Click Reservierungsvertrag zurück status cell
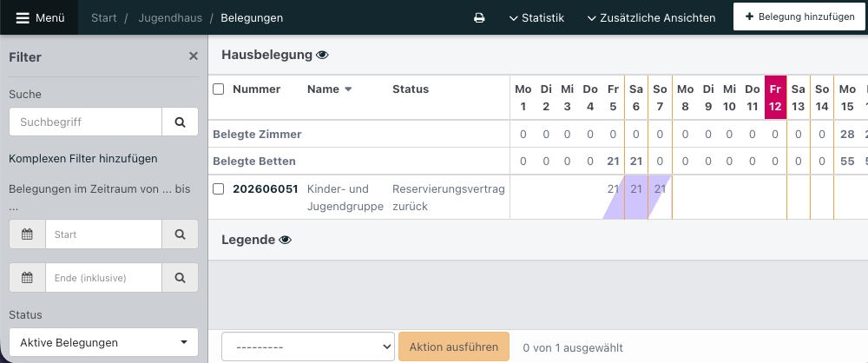Screen dimensions: 868x363 [x=449, y=198]
